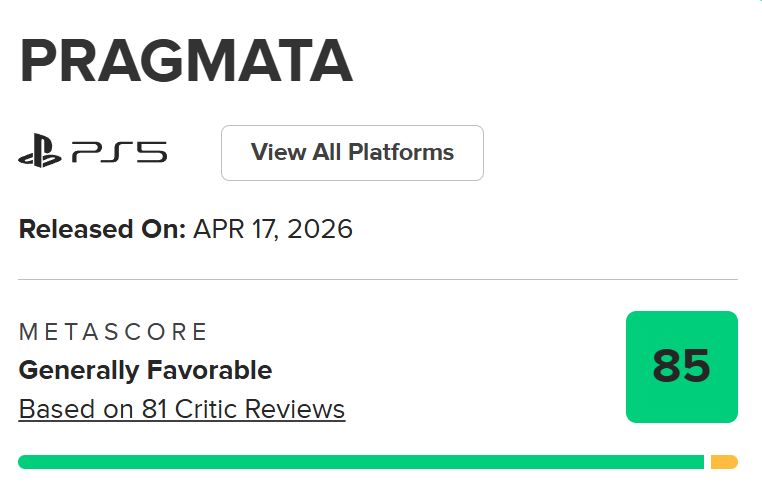Click the PRAGMATA game title heading

click(186, 62)
